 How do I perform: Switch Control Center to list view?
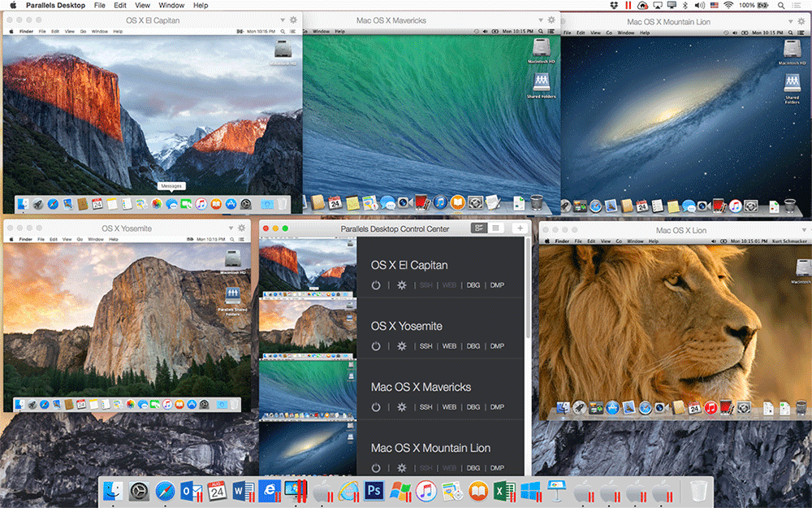coord(496,228)
